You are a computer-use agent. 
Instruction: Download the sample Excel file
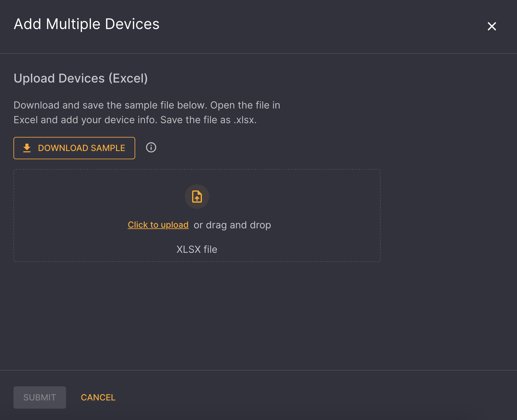click(74, 148)
